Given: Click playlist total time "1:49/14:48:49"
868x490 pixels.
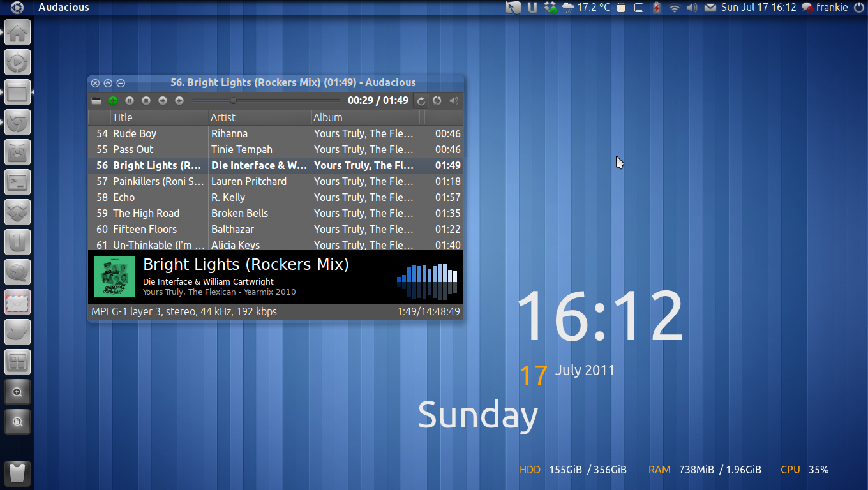Looking at the screenshot, I should [x=428, y=311].
